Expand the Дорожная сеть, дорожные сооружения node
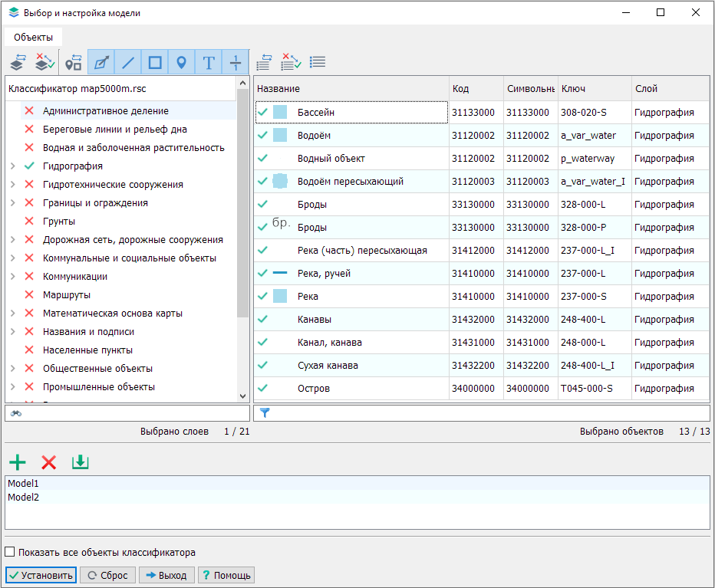Screen dimensions: 715x588 pyautogui.click(x=12, y=240)
